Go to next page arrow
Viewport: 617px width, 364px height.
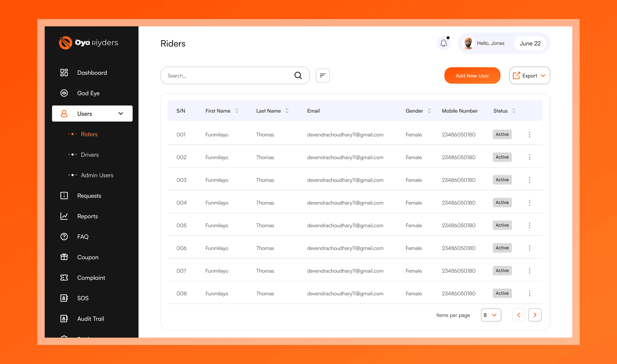pos(535,315)
